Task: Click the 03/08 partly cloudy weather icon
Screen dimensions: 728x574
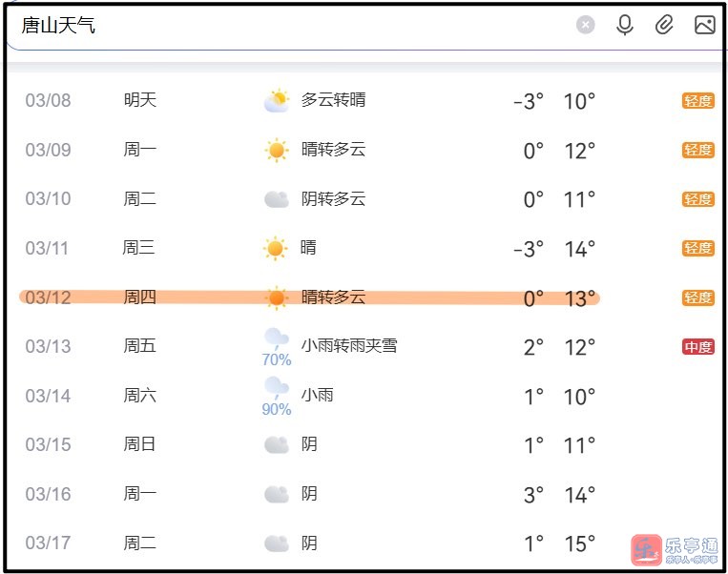Action: click(x=276, y=100)
